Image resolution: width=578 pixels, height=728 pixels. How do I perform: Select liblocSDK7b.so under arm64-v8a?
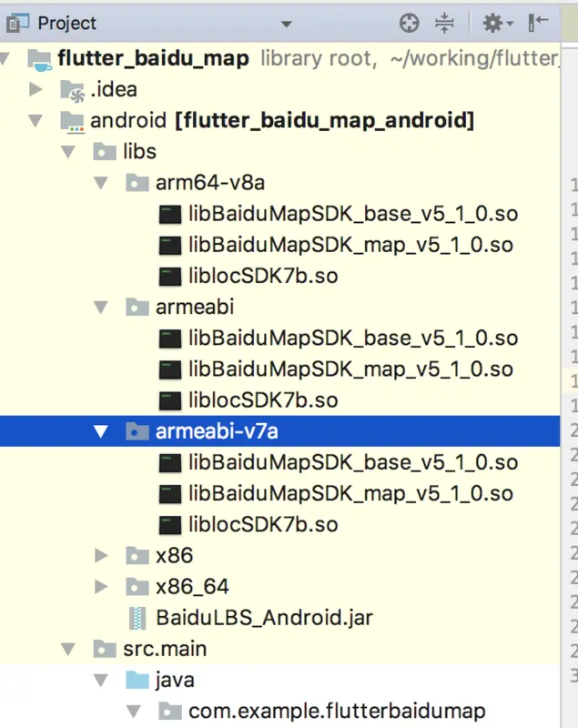pyautogui.click(x=280, y=277)
